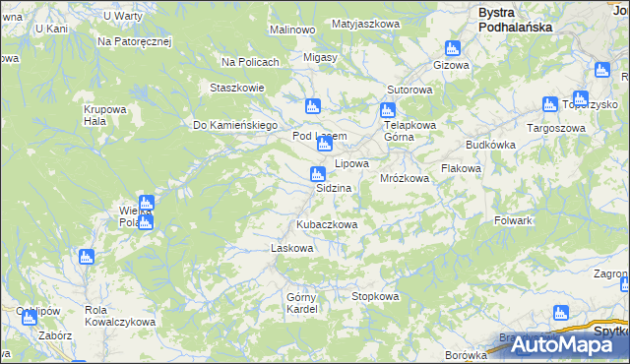Click the Stopkowa place label
Screen dimensions: 630x364
click(375, 296)
